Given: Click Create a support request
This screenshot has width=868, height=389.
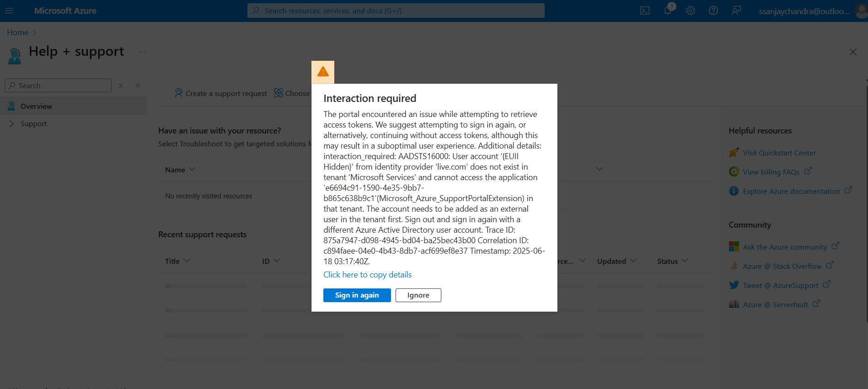Looking at the screenshot, I should [x=220, y=93].
